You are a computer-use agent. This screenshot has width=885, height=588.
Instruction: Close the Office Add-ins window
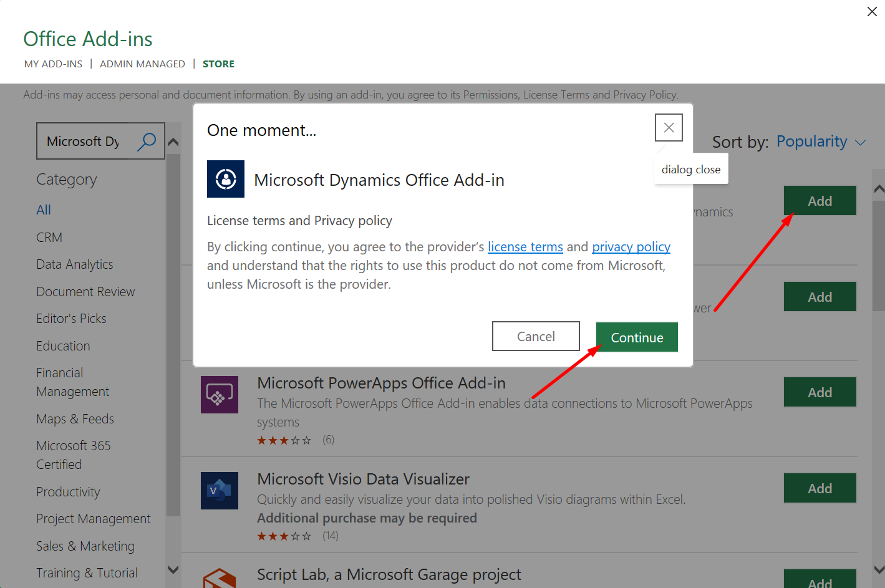(872, 11)
